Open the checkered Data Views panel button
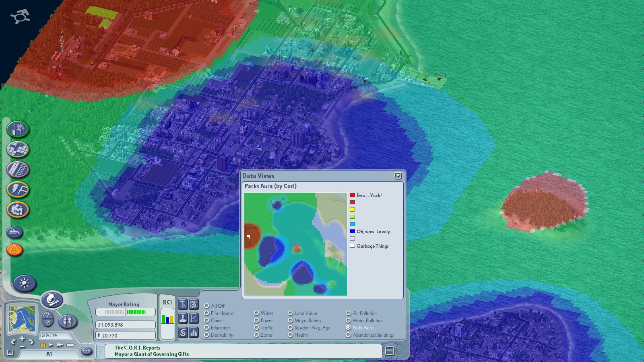 (194, 304)
